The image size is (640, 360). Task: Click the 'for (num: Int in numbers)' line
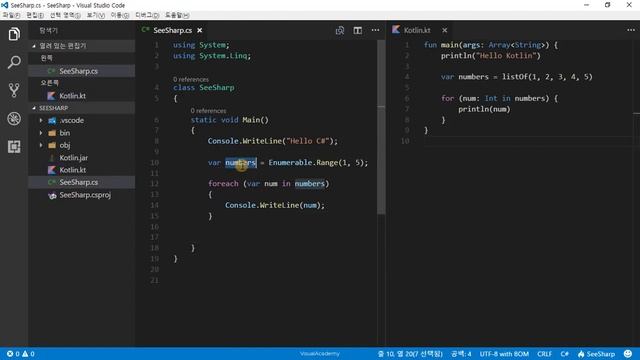(x=499, y=98)
